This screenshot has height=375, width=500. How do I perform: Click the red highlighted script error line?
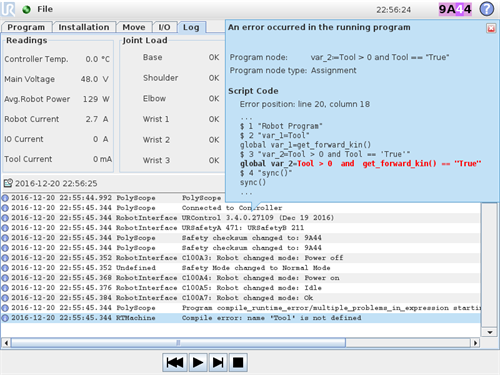(361, 164)
